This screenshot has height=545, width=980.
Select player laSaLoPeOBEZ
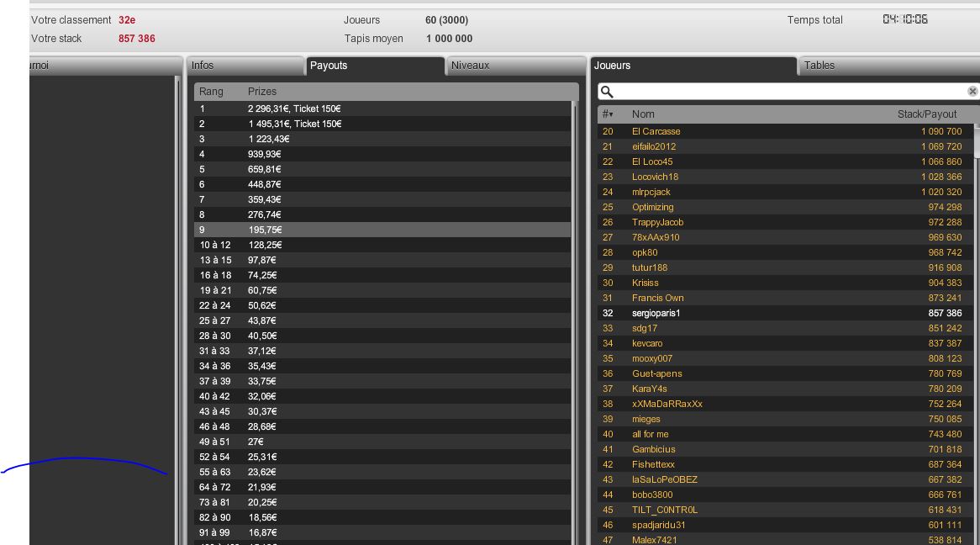tap(785, 480)
